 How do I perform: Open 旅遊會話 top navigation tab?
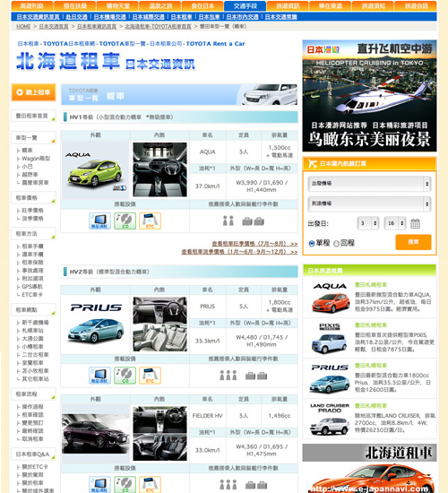tap(416, 5)
